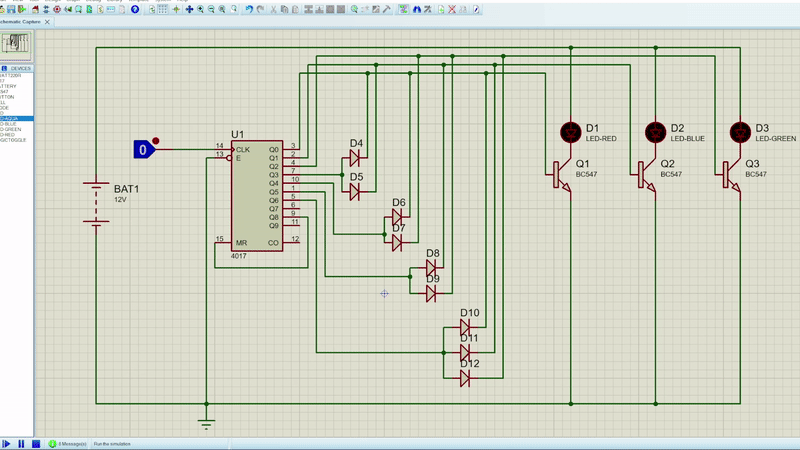Click the Cut scissors icon
800x450 pixels.
pos(274,9)
